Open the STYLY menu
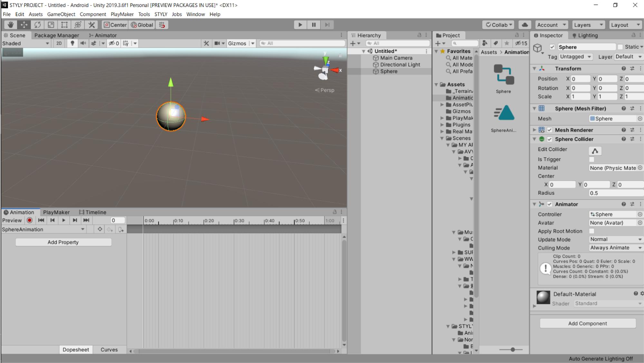Screen dimensions: 644x363 (x=161, y=14)
